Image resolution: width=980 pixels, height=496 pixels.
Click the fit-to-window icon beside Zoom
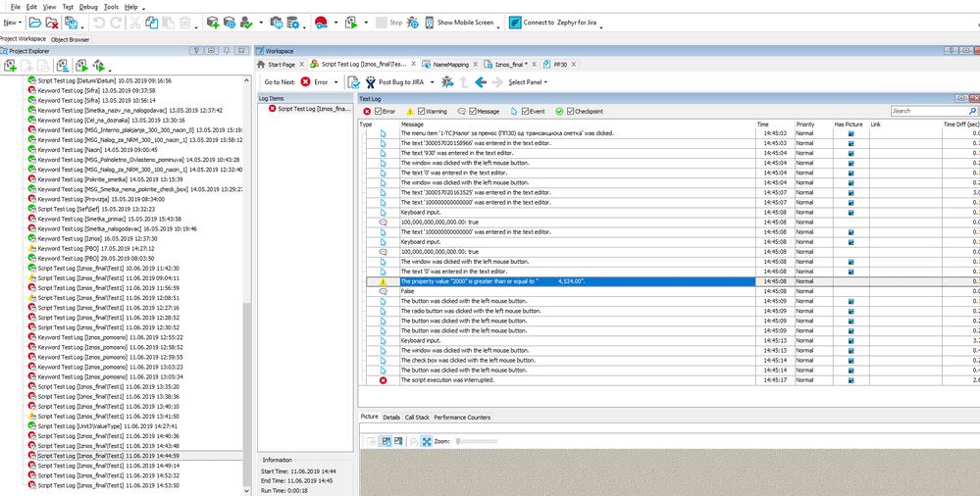(x=427, y=442)
